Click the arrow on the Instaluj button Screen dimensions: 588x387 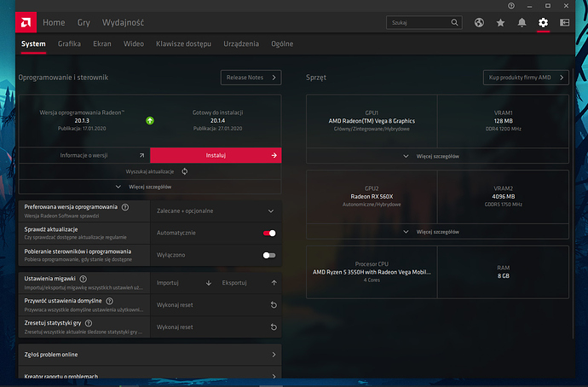coord(274,155)
